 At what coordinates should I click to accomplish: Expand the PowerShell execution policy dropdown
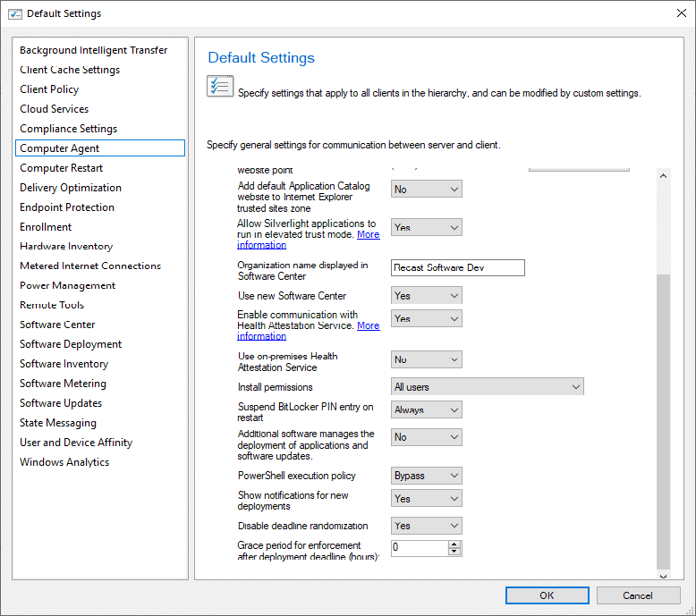click(x=427, y=476)
